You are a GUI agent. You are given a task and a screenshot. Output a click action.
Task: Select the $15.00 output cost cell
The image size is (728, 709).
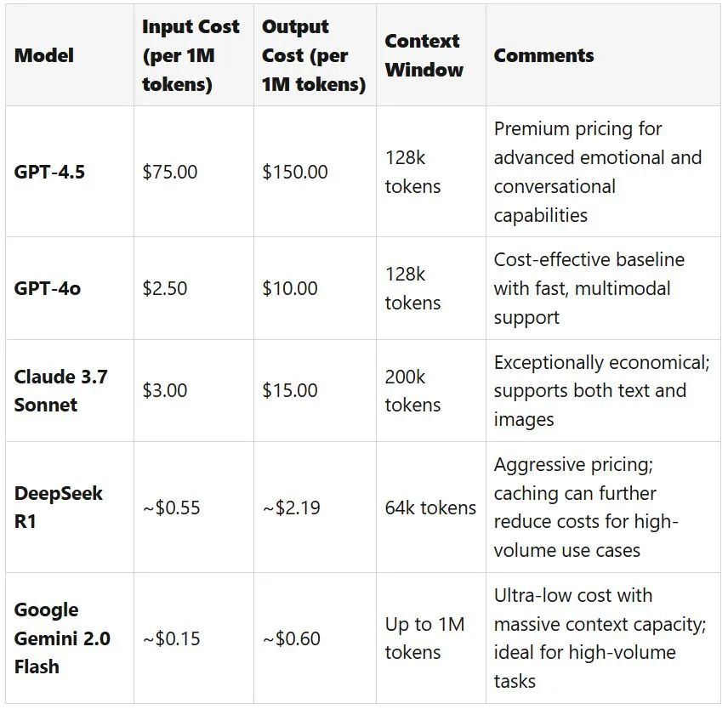click(290, 391)
